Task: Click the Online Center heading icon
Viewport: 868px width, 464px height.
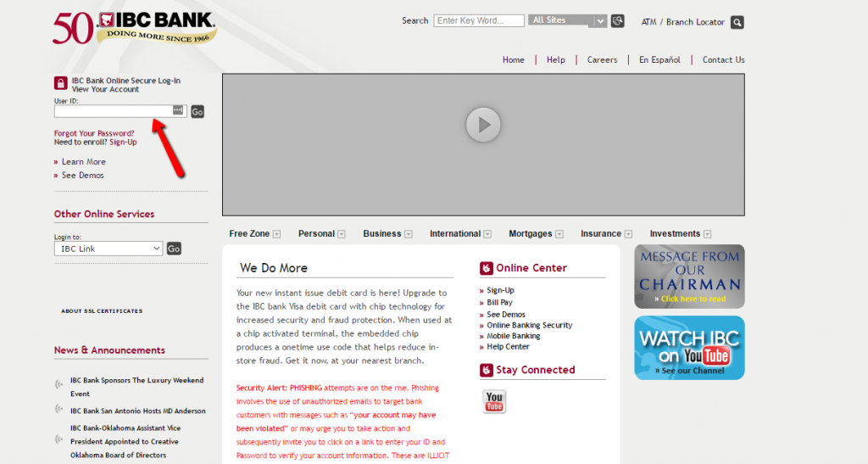Action: (486, 269)
